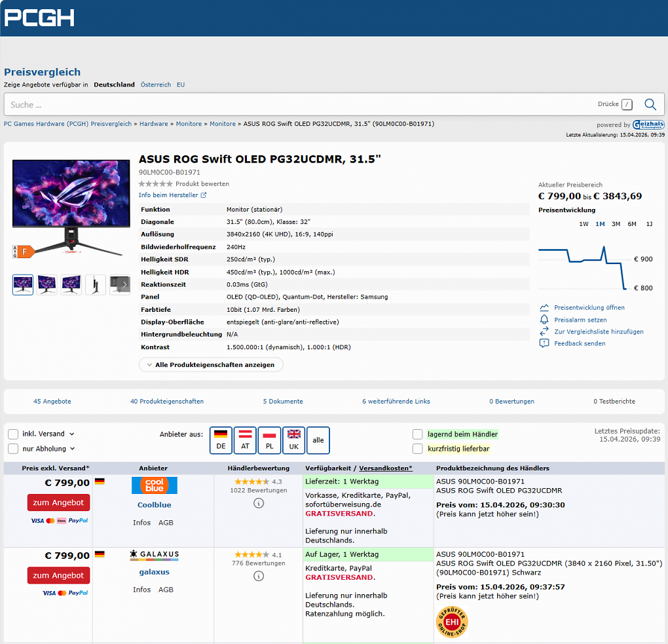Image resolution: width=668 pixels, height=644 pixels.
Task: Open the nur Abholung dropdown arrow
Action: 73,449
